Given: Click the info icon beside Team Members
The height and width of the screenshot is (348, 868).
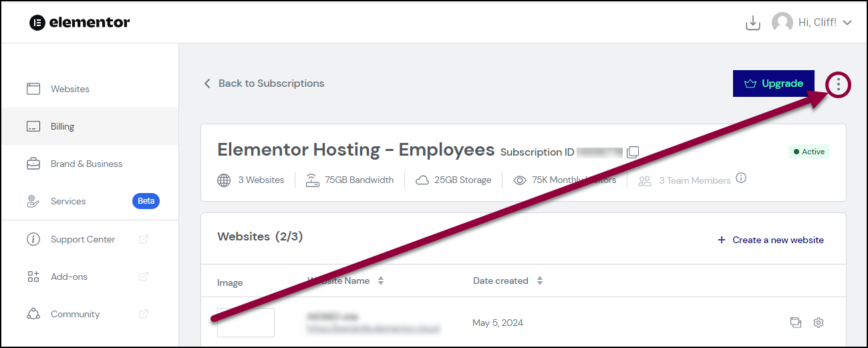Looking at the screenshot, I should (x=741, y=178).
